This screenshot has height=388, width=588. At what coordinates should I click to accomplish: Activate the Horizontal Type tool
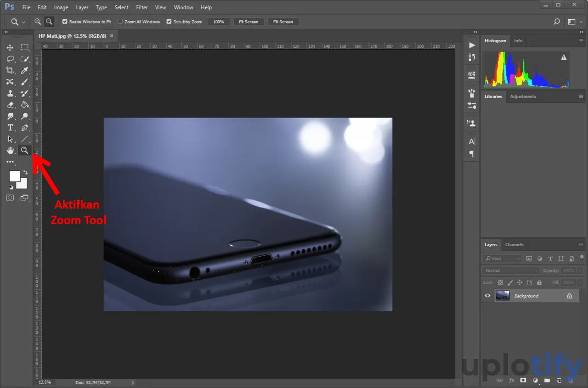[x=10, y=128]
